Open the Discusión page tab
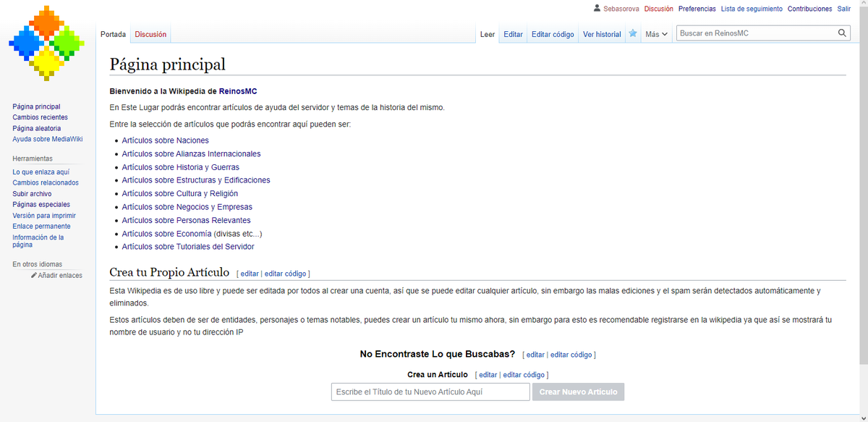 [150, 34]
